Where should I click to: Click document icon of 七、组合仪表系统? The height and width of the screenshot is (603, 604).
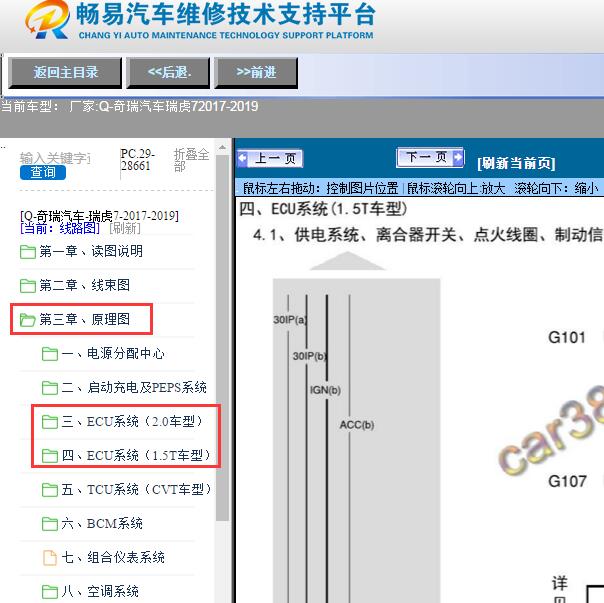tap(50, 558)
